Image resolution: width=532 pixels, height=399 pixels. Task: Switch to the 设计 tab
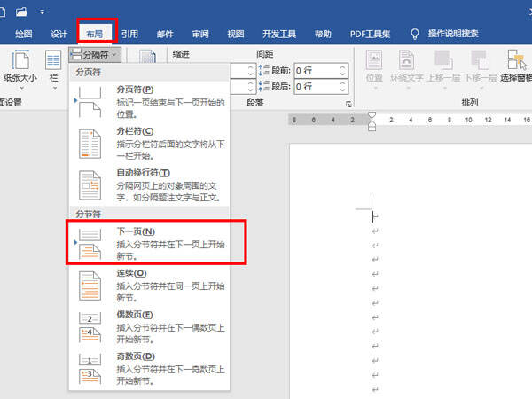pos(59,34)
